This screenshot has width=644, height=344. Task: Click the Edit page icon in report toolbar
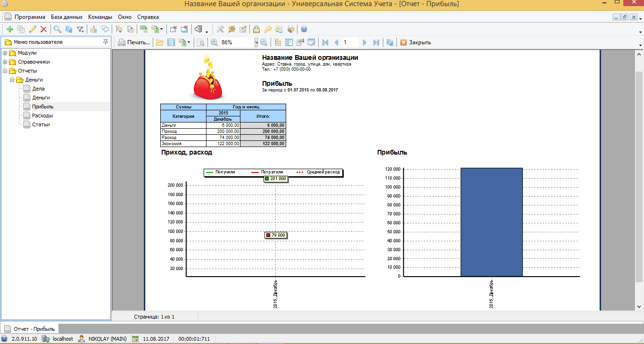311,42
